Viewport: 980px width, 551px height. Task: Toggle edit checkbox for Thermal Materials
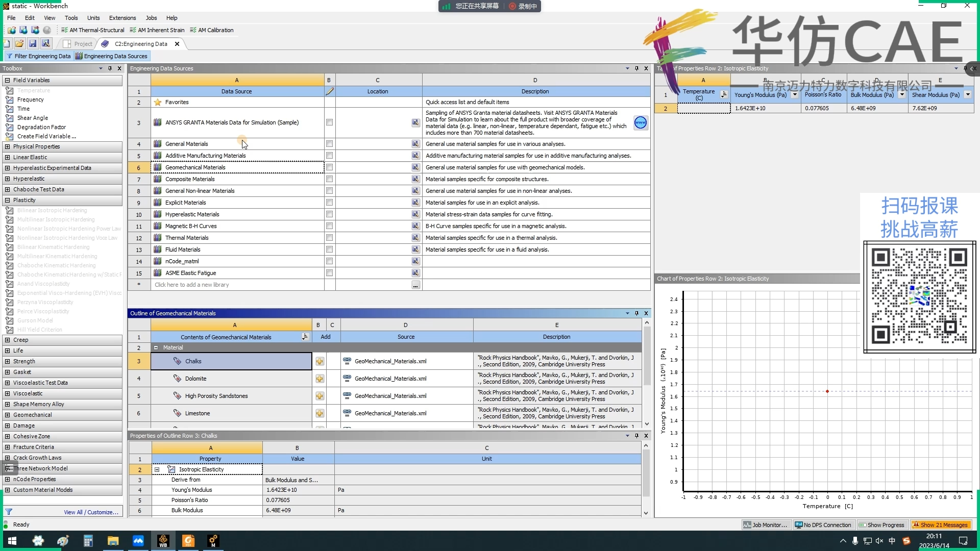pyautogui.click(x=329, y=238)
